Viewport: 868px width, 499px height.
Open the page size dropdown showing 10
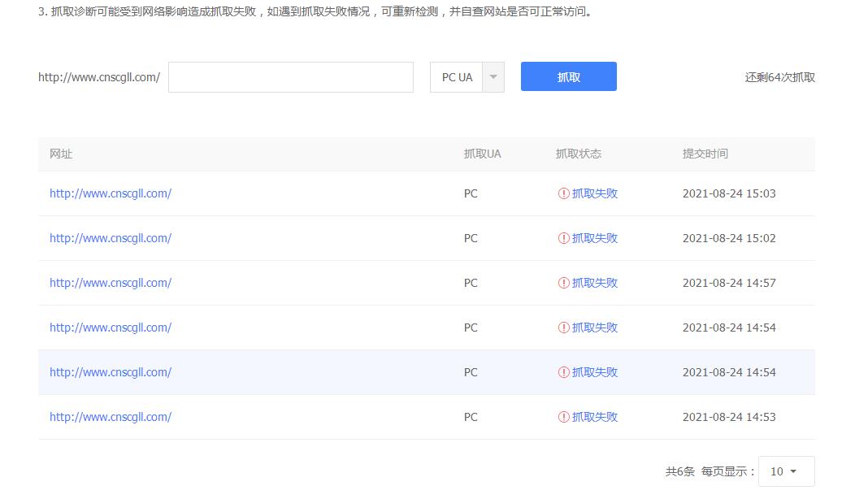[x=785, y=471]
